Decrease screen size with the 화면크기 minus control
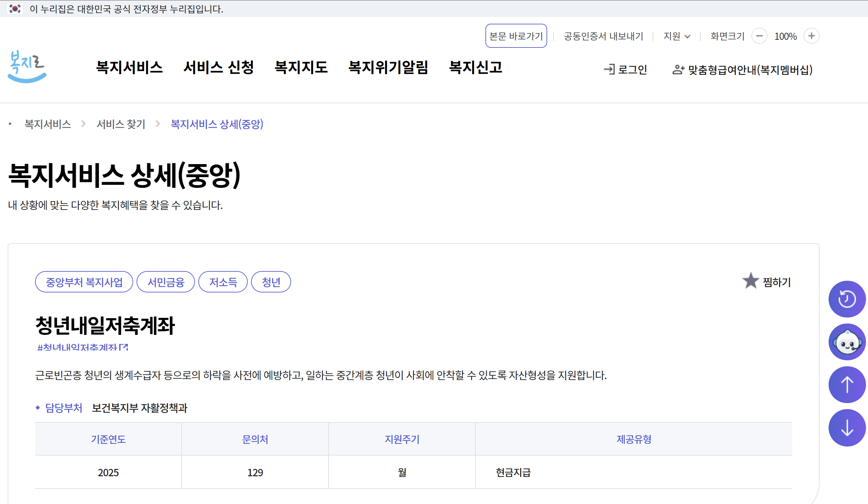Image resolution: width=868 pixels, height=504 pixels. coord(760,36)
